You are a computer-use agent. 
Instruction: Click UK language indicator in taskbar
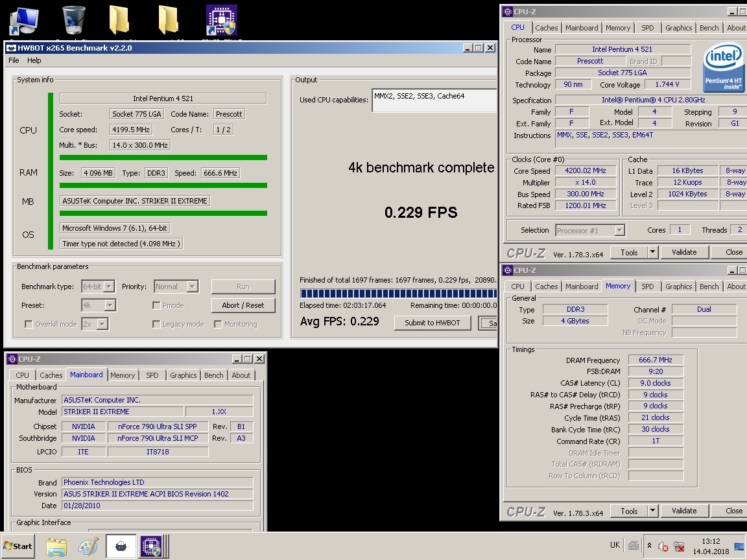[615, 545]
